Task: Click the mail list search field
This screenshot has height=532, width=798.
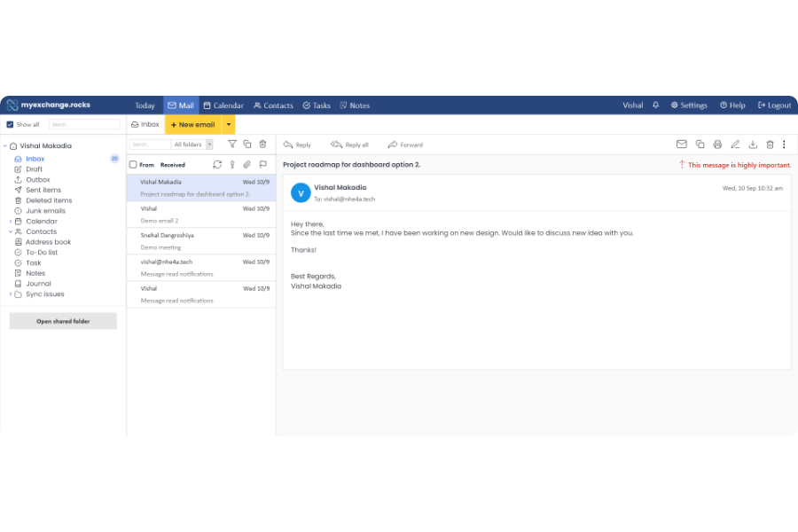Action: click(x=150, y=145)
